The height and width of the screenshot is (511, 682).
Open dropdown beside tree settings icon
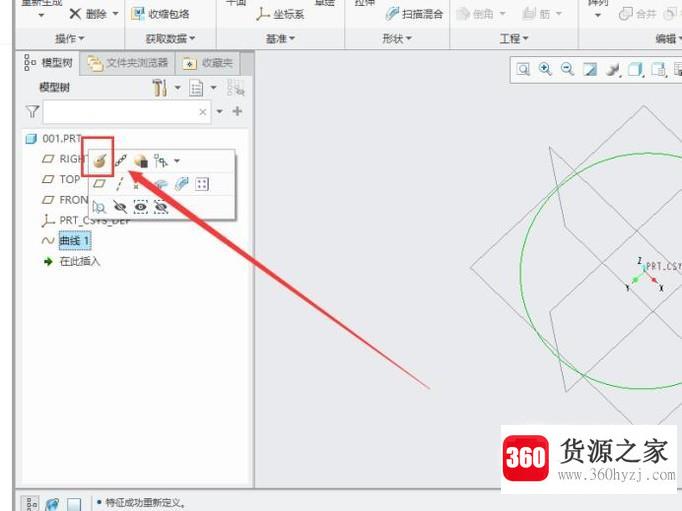(177, 87)
